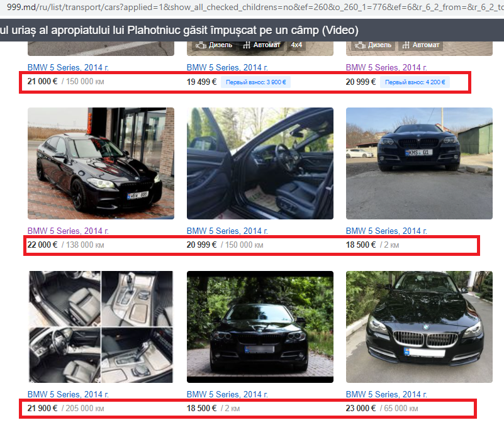Open the photo of the black BMW with the WBW 888 plate
Viewport: 504px width, 425px height.
(x=101, y=163)
